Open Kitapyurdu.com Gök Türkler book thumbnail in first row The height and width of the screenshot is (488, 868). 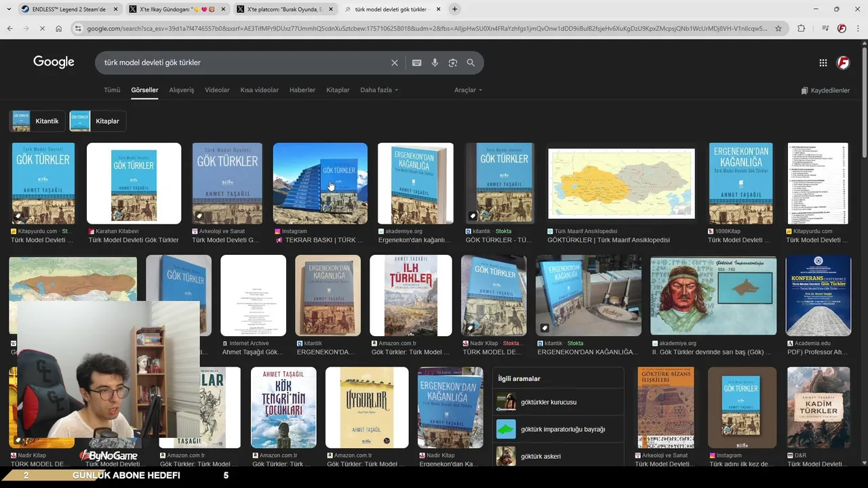(x=43, y=184)
